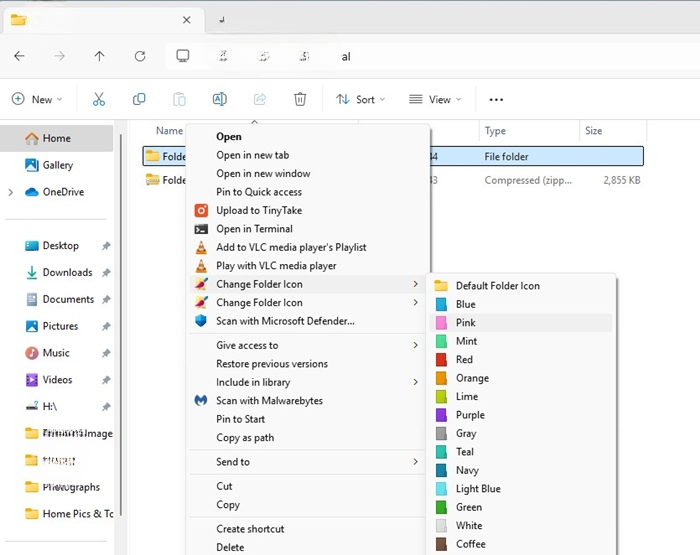The image size is (700, 555).
Task: Click the Paste toolbar icon
Action: 179,99
